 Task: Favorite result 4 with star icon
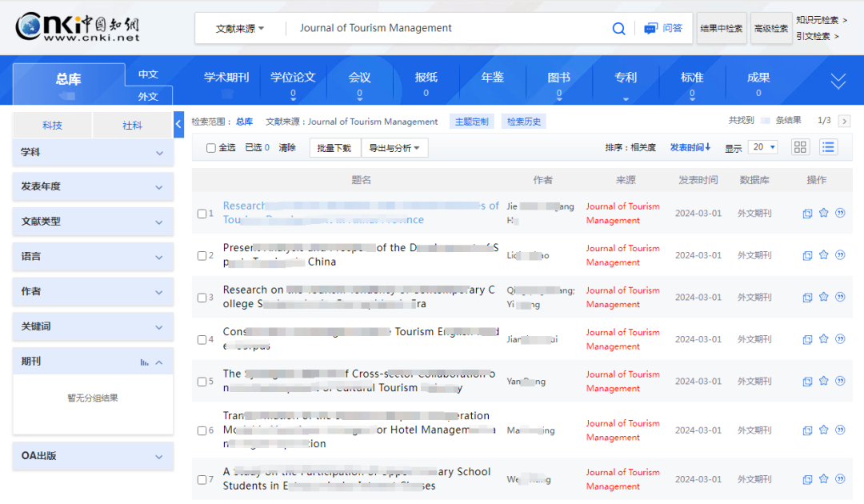[824, 338]
